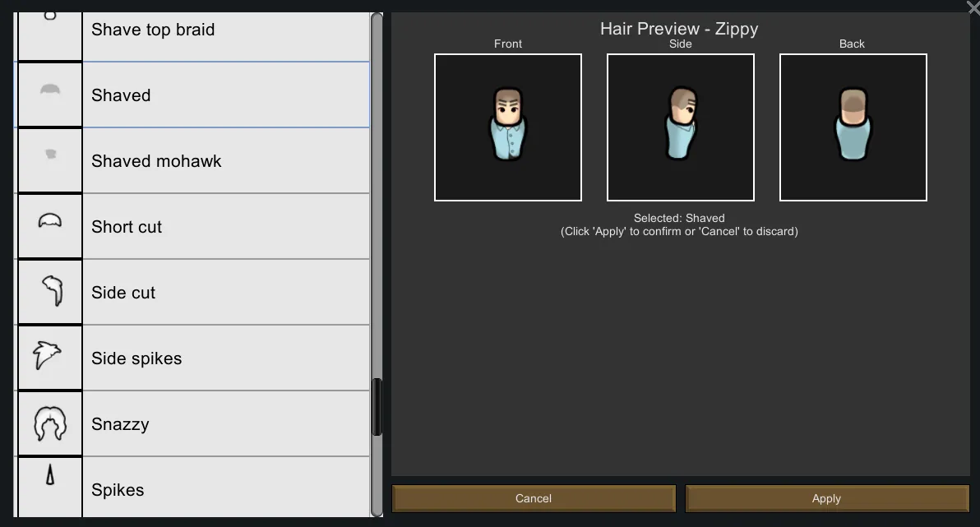Select "Side spikes" text in hairstyle list
This screenshot has width=980, height=527.
(136, 358)
